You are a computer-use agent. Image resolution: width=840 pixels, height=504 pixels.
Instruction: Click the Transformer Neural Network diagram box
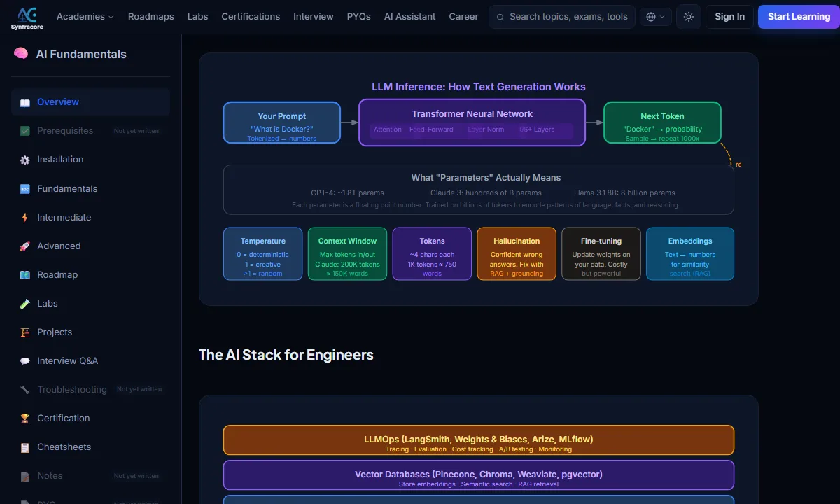pyautogui.click(x=472, y=122)
